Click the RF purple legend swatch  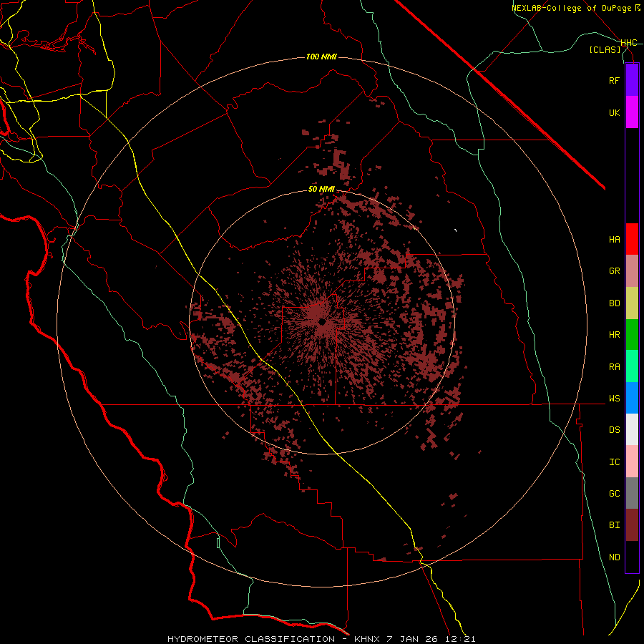[632, 80]
